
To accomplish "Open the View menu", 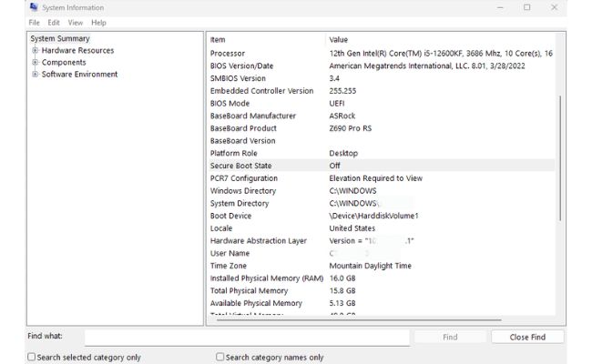I will (x=75, y=23).
